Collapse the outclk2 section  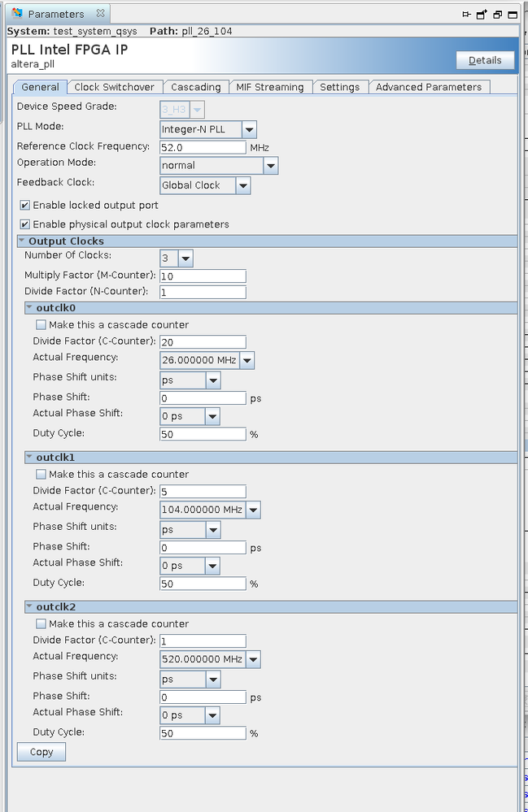click(30, 606)
